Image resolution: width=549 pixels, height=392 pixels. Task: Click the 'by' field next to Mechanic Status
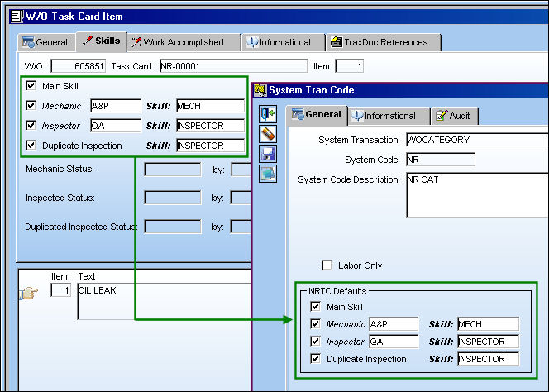click(241, 170)
